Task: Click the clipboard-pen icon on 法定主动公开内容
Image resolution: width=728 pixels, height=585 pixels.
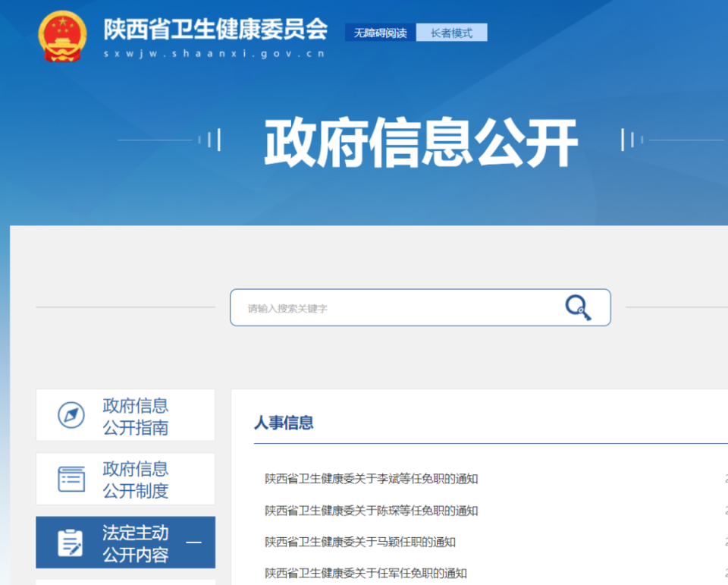Action: (71, 542)
